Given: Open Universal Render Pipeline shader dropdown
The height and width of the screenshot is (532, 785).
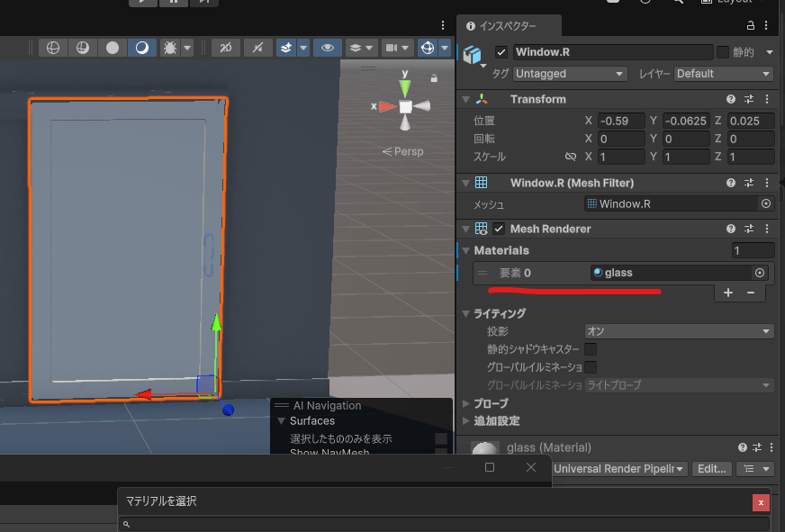Looking at the screenshot, I should (619, 469).
